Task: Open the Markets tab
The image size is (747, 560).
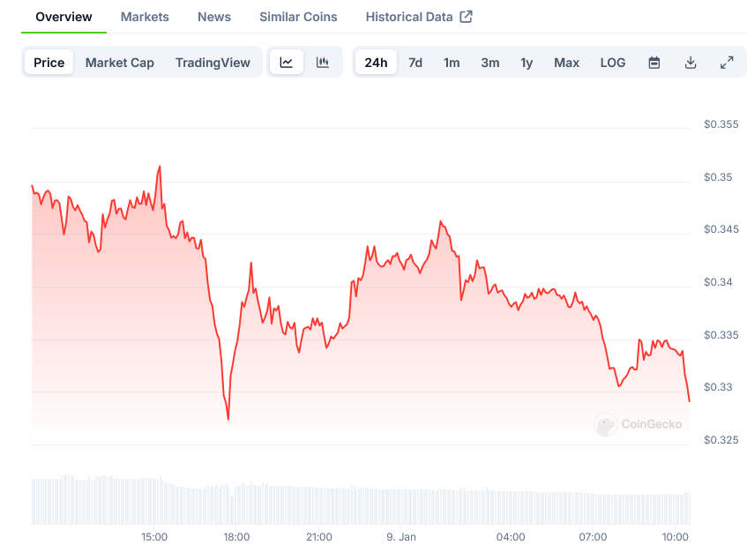Action: tap(145, 17)
